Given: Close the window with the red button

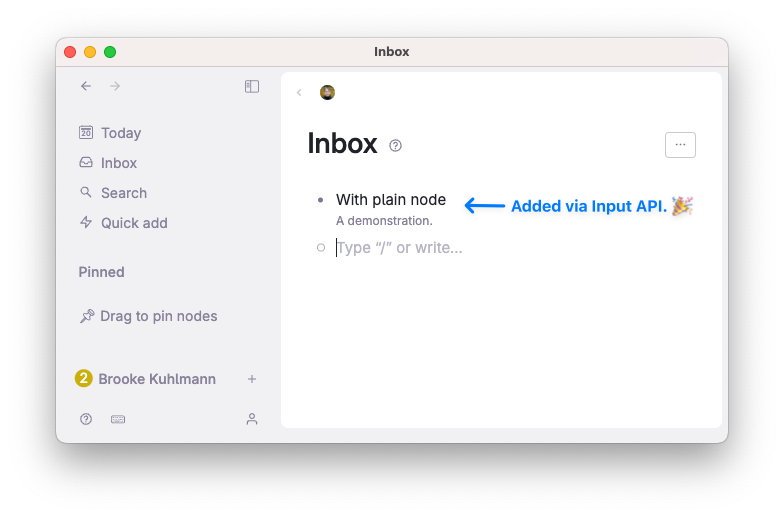Looking at the screenshot, I should 70,52.
